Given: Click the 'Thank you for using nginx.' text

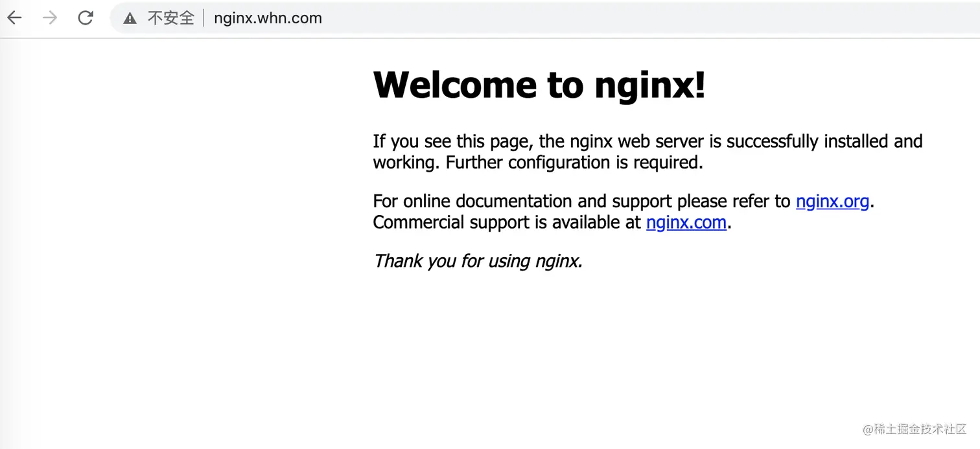Looking at the screenshot, I should (x=478, y=261).
